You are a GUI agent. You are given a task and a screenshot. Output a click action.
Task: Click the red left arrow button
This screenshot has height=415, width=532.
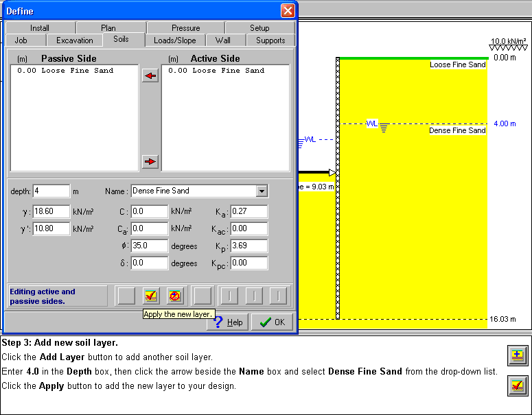pos(150,76)
